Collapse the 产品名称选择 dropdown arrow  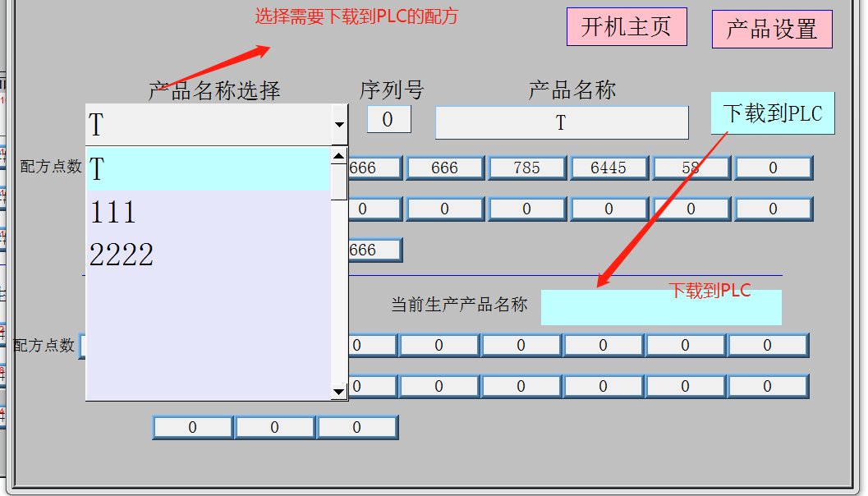point(339,125)
